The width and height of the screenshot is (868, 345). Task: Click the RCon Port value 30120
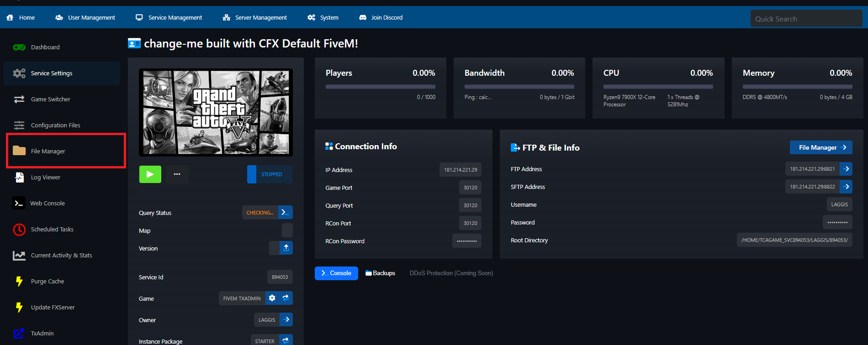(x=470, y=223)
